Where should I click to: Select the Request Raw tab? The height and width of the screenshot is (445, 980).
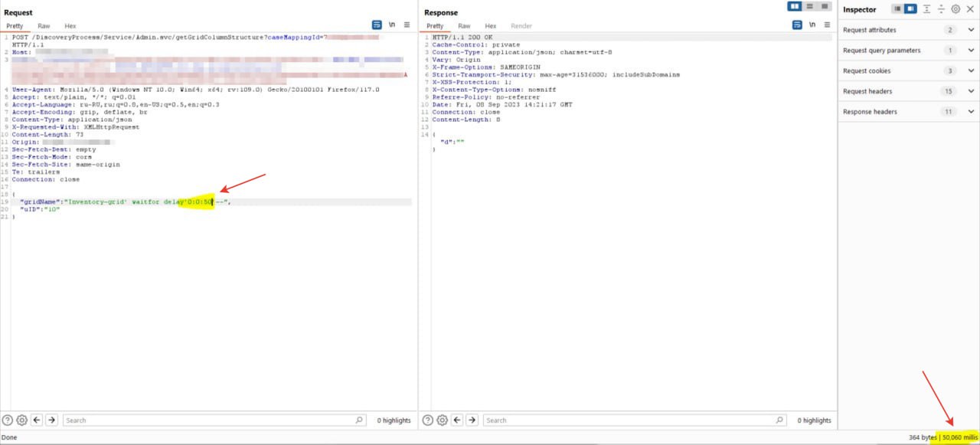[44, 26]
